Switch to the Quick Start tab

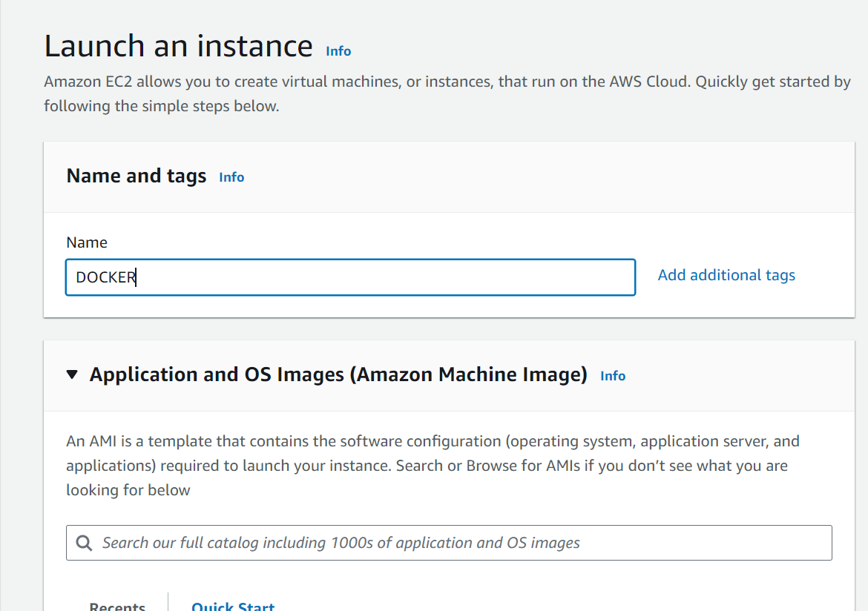click(233, 606)
